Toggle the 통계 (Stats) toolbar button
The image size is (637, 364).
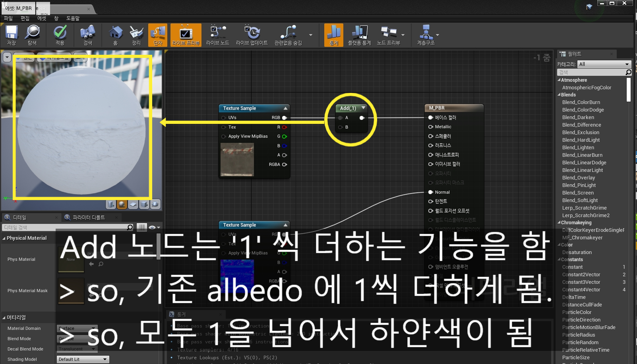(x=334, y=35)
